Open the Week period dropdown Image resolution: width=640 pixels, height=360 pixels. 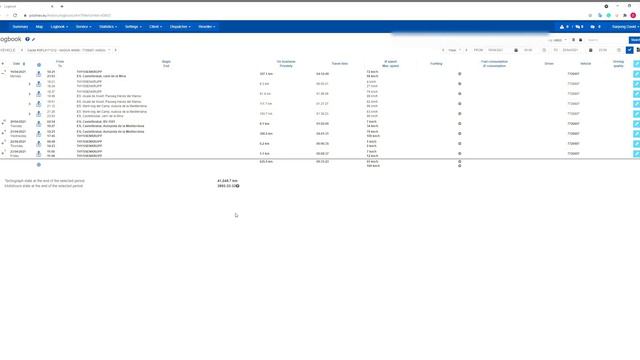pyautogui.click(x=454, y=50)
